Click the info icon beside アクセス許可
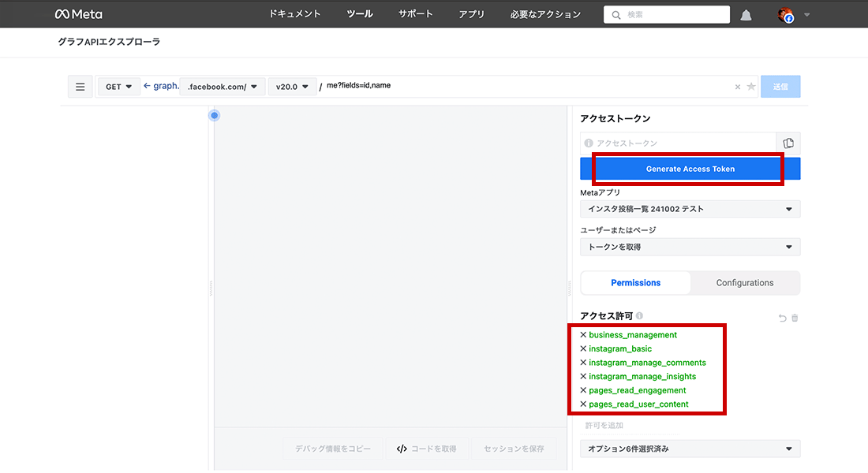Screen dimensions: 868x473 pyautogui.click(x=639, y=316)
